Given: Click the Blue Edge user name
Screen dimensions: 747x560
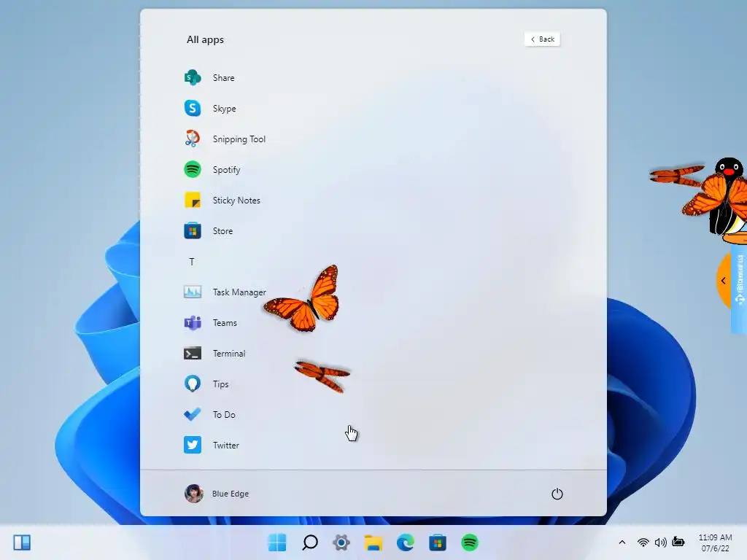Looking at the screenshot, I should coord(230,494).
